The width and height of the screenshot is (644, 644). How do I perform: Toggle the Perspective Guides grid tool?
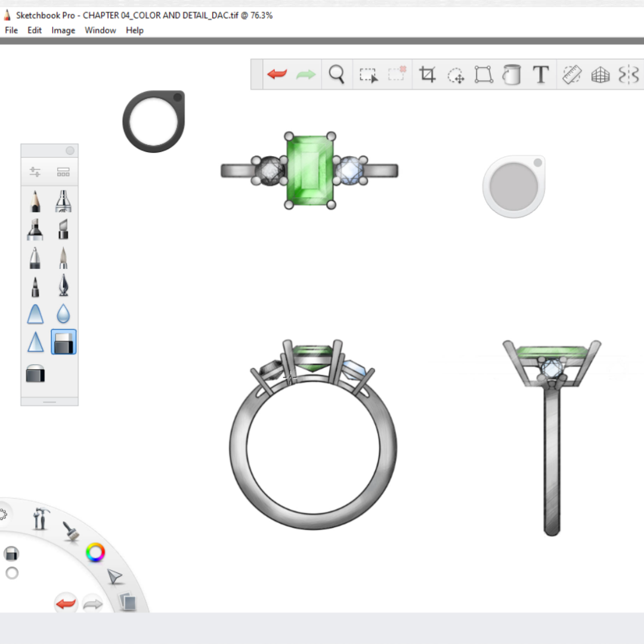pyautogui.click(x=600, y=75)
